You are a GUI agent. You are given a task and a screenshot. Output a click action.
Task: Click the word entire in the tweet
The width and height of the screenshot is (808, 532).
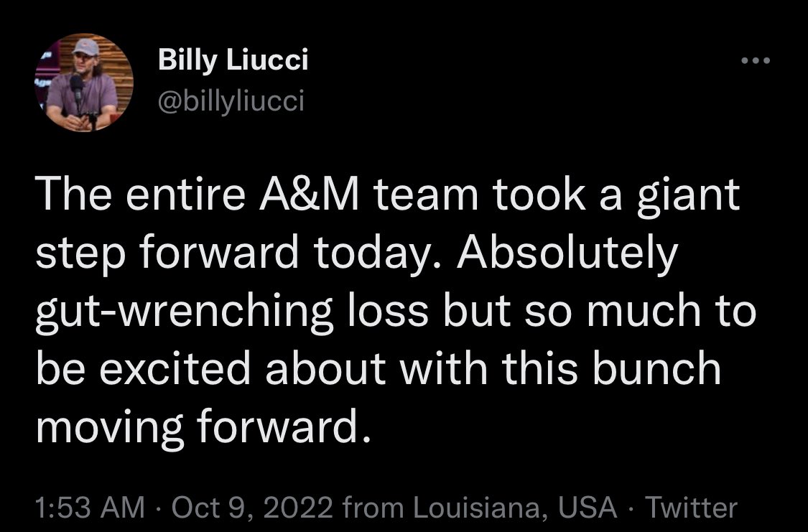click(185, 196)
